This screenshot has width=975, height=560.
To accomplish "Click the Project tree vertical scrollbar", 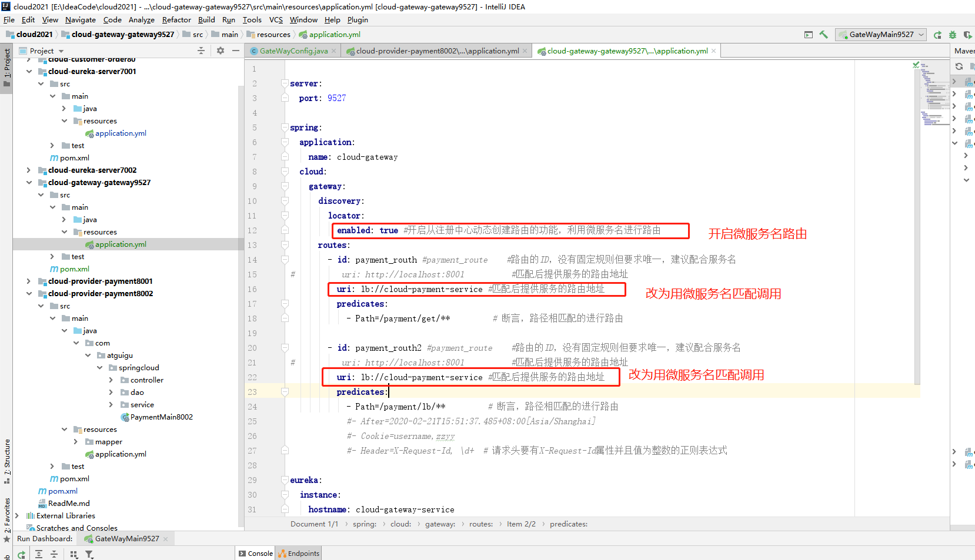I will (241, 306).
